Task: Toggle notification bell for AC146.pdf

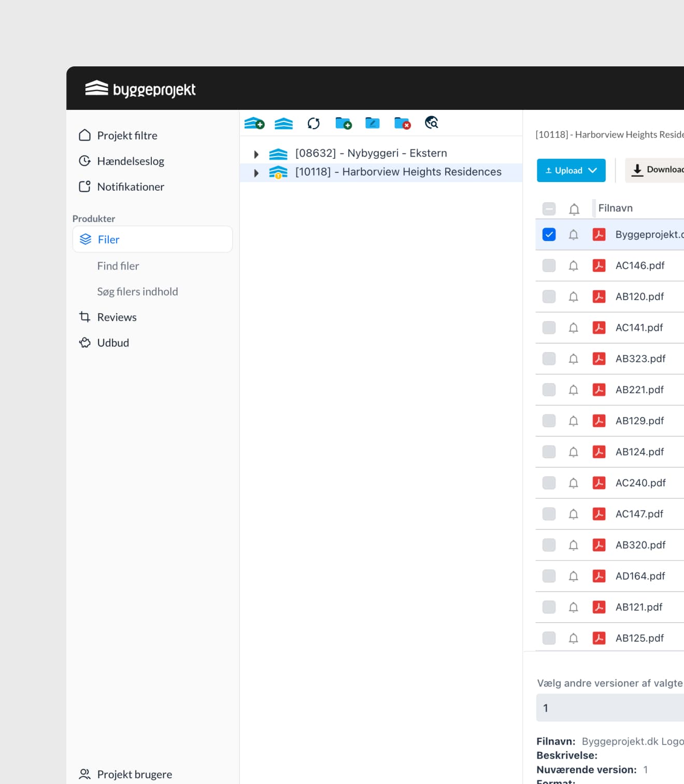Action: coord(574,266)
